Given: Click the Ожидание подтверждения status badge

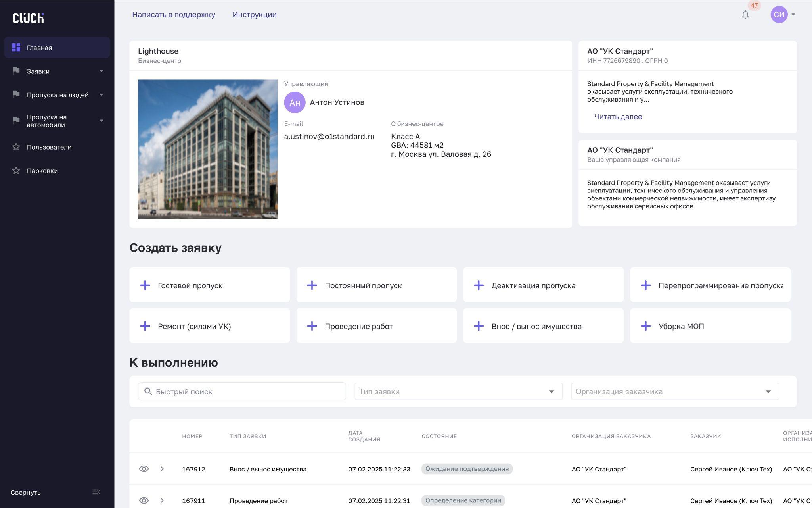Looking at the screenshot, I should coord(467,469).
